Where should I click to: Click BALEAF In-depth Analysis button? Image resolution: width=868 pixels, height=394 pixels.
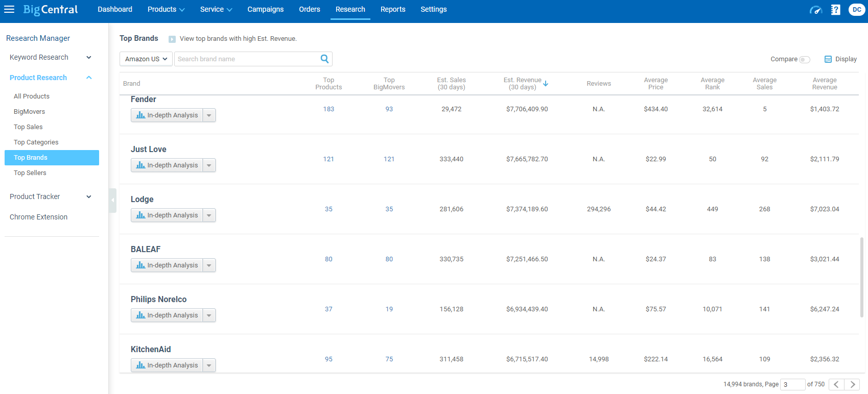click(x=167, y=265)
